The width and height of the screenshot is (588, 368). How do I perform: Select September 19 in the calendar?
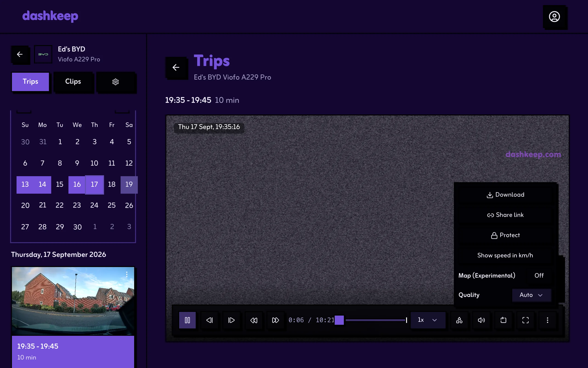pos(129,185)
